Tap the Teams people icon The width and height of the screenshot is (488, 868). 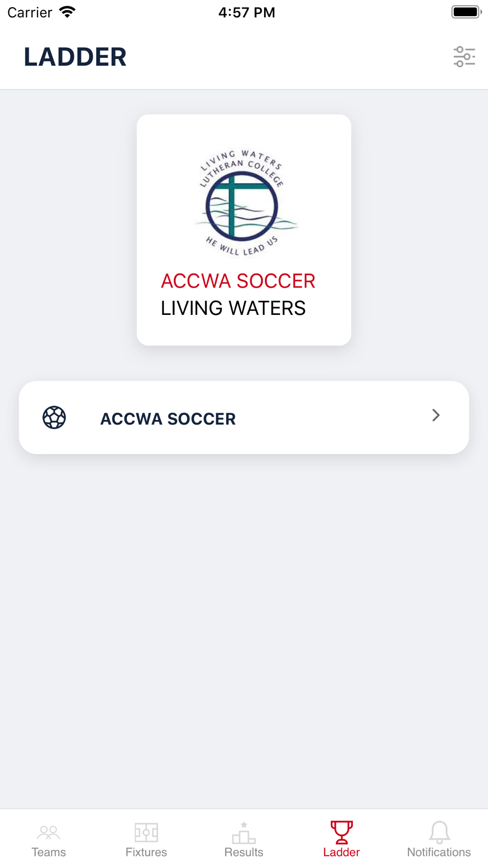click(x=49, y=832)
